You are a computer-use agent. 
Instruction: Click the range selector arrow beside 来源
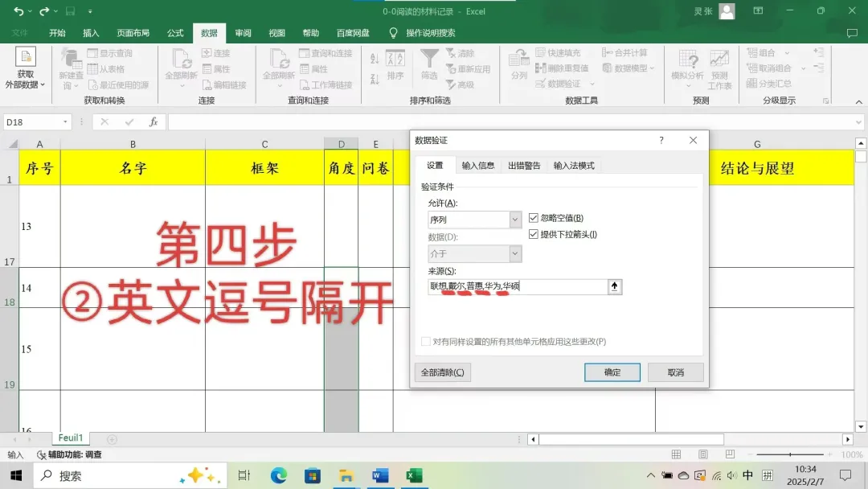click(x=615, y=286)
